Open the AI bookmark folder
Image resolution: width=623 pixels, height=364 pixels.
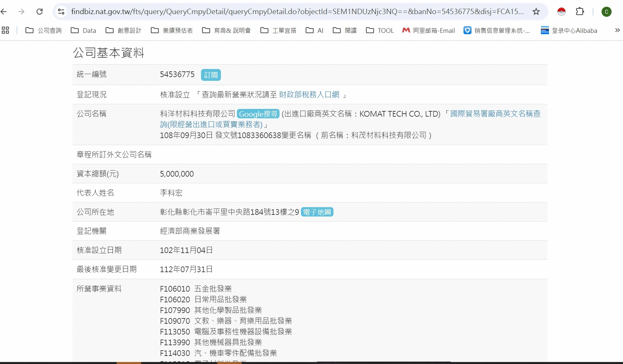(314, 31)
